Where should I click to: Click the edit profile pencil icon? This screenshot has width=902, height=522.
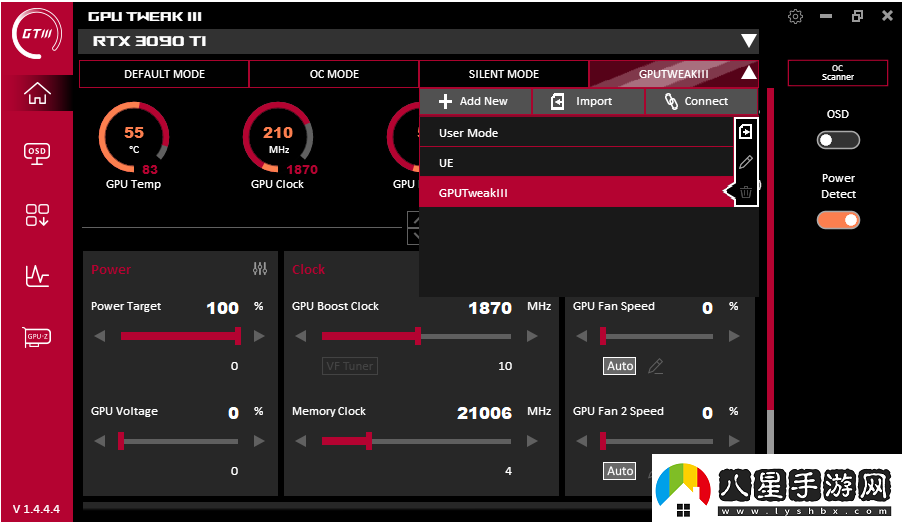pos(745,162)
